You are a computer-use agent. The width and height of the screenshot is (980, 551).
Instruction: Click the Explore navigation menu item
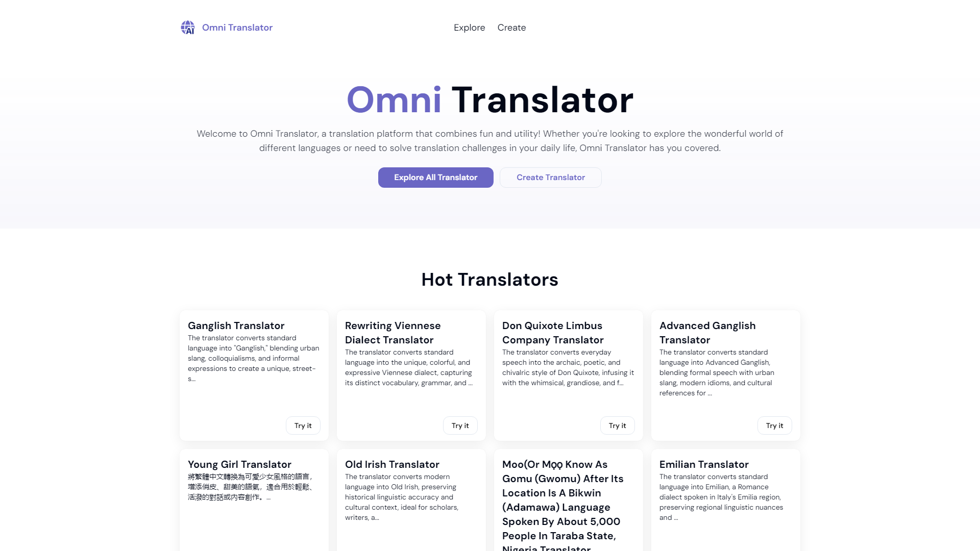(469, 28)
